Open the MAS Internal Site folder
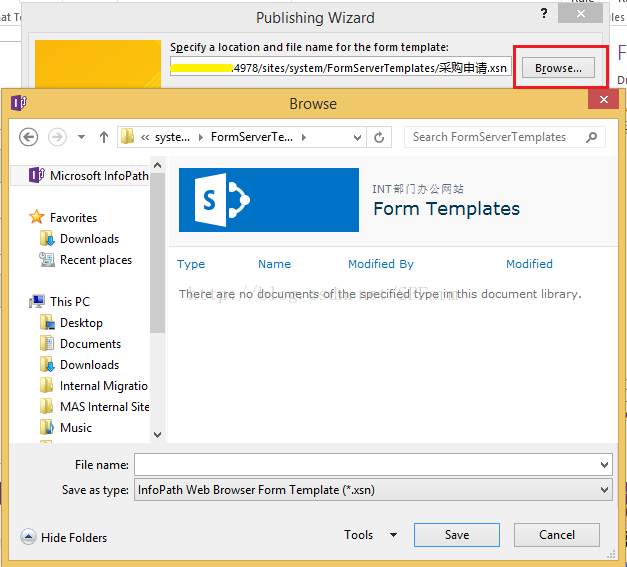Screen dimensions: 627x567 tap(94, 407)
